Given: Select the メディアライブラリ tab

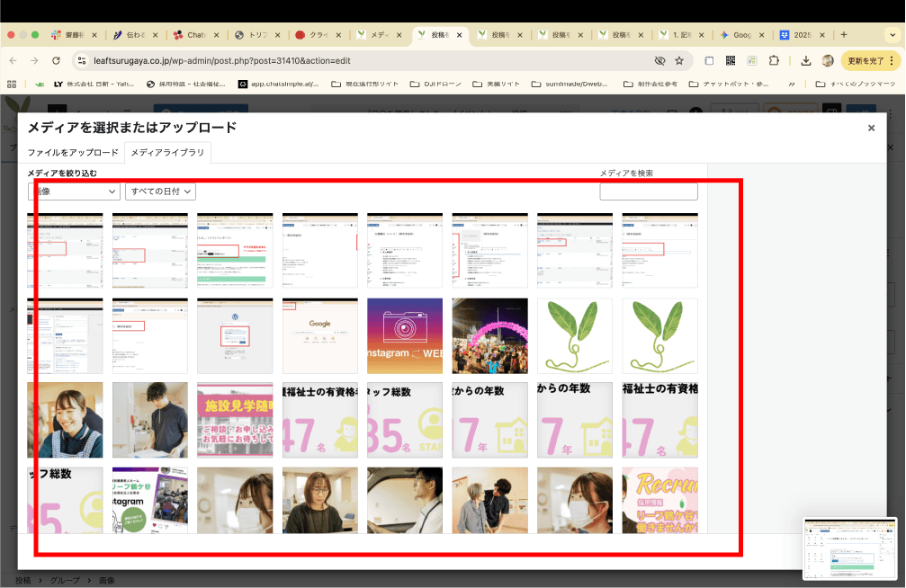Looking at the screenshot, I should 167,153.
